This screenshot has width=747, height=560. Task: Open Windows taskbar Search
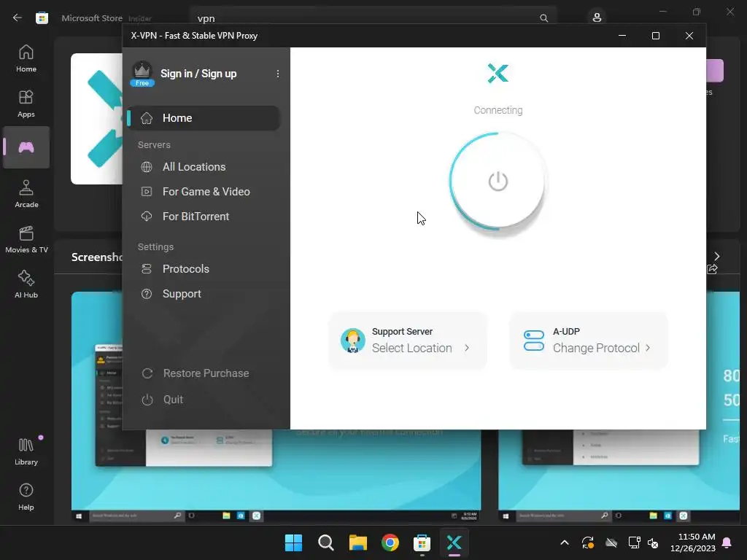pyautogui.click(x=326, y=542)
